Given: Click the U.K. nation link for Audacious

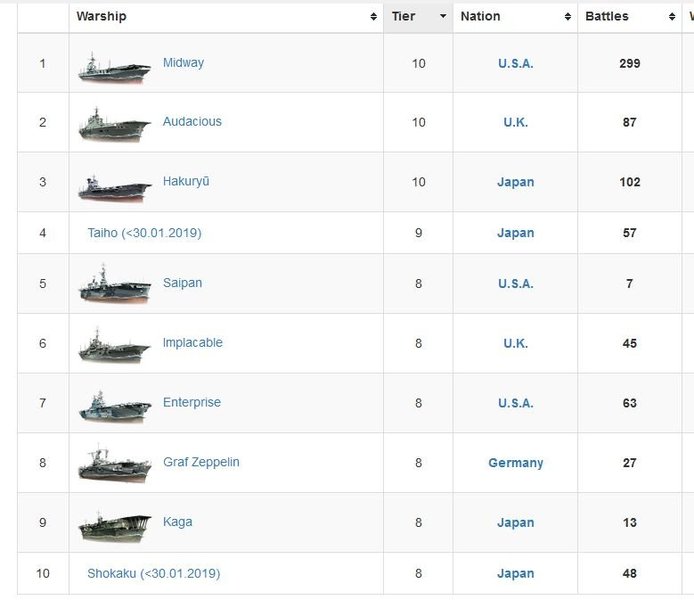Looking at the screenshot, I should tap(515, 122).
